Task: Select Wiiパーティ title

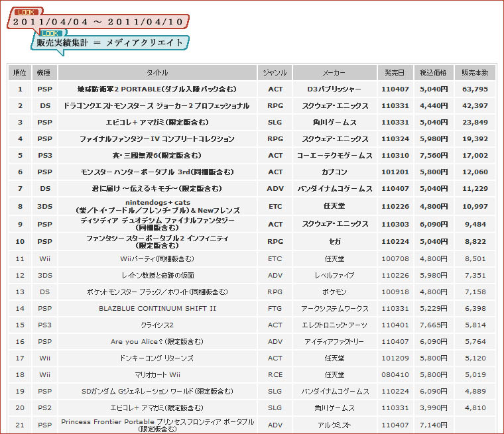Action: (x=157, y=259)
